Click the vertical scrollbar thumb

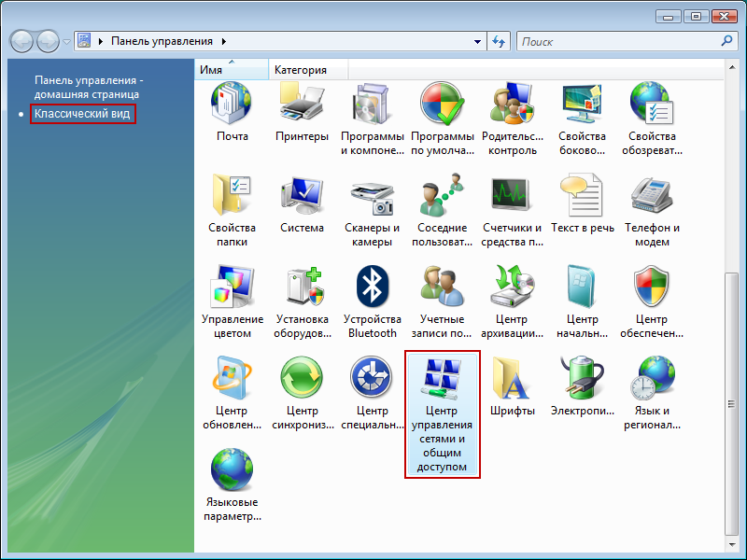click(732, 404)
